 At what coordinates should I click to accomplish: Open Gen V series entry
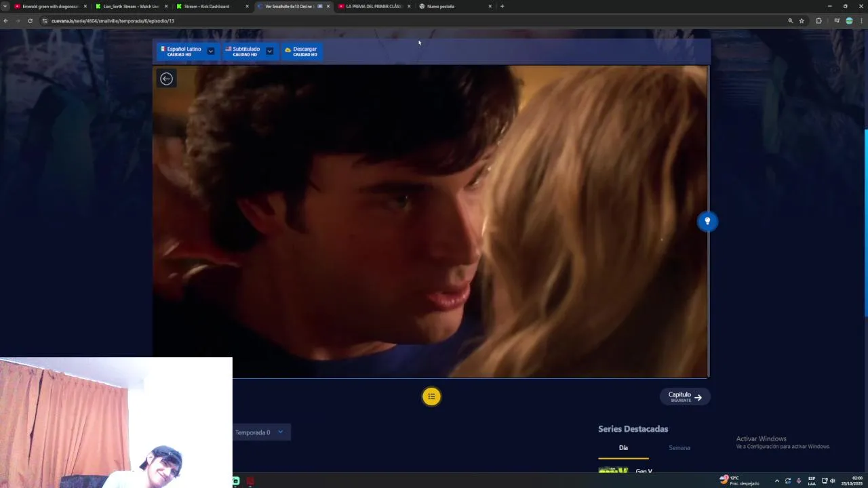pyautogui.click(x=644, y=470)
